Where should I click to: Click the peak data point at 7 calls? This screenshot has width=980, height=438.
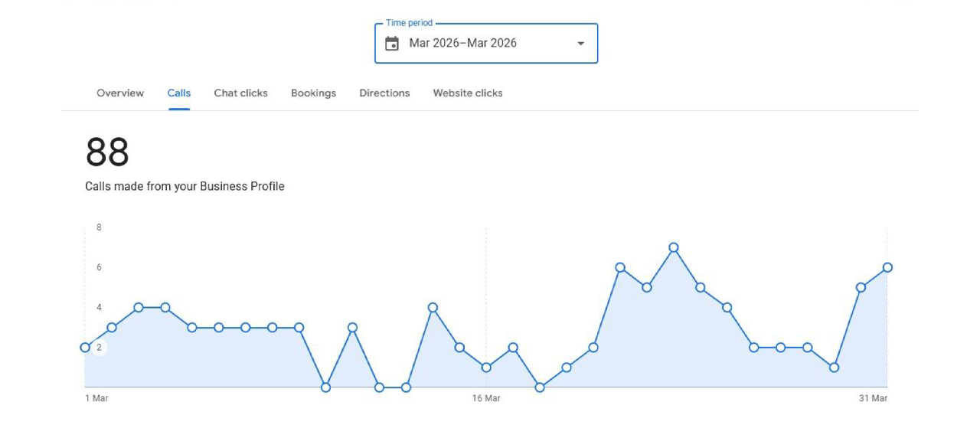tap(674, 247)
